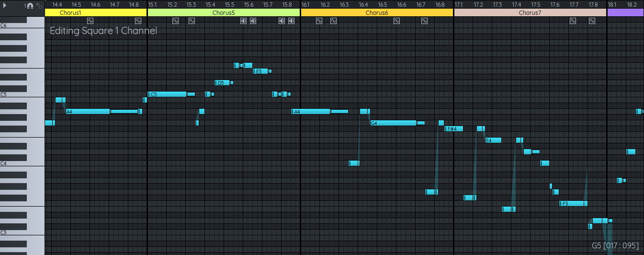Click the fourth vibrato icon in Chorus6
Viewport: 644px width, 255px height.
click(424, 21)
